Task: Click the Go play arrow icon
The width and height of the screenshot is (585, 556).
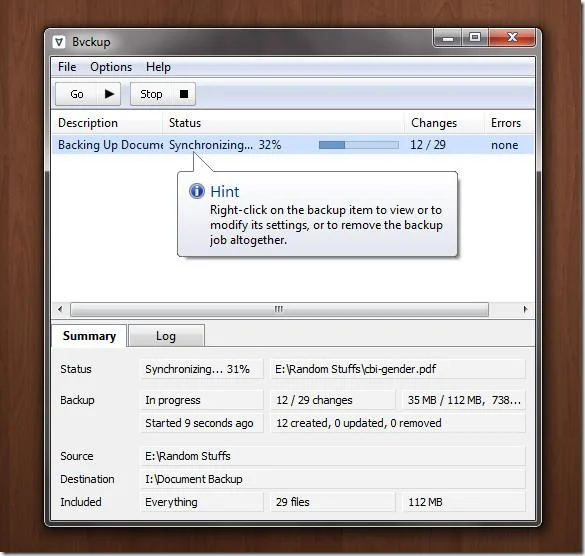Action: 109,94
